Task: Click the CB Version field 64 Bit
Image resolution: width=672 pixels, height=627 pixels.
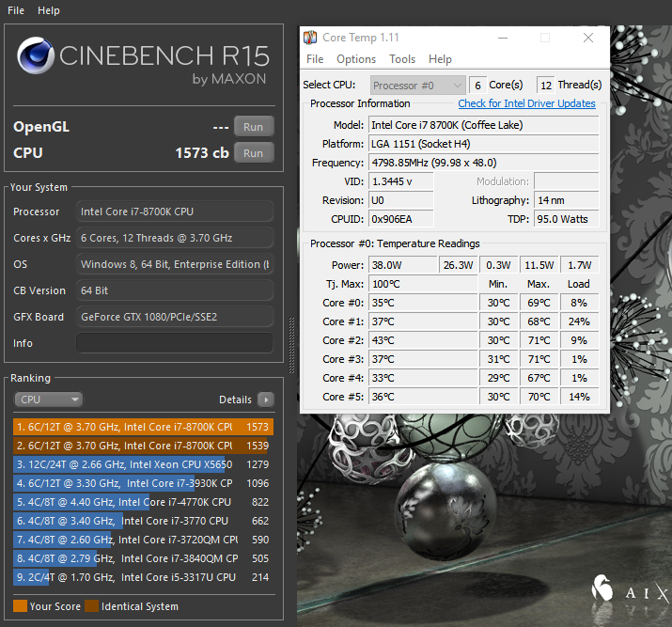Action: coord(175,290)
